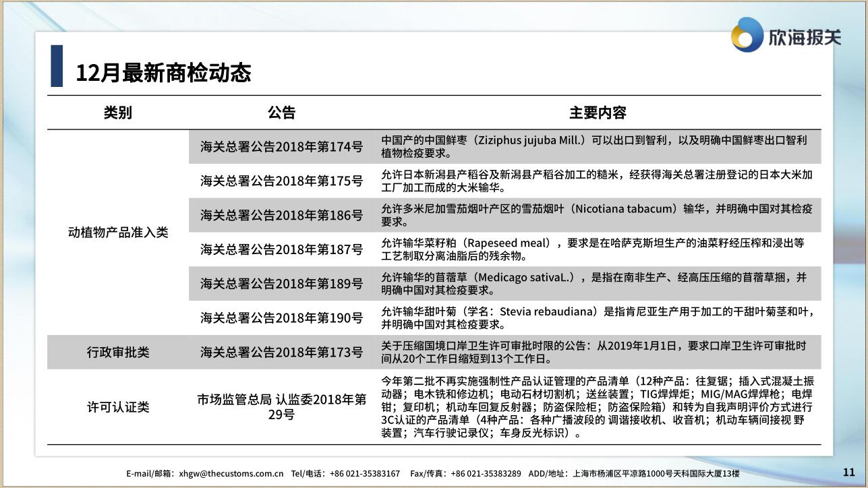Click 海关总署公告2018年第189号 announcement
Image resolution: width=868 pixels, height=488 pixels.
(x=281, y=284)
